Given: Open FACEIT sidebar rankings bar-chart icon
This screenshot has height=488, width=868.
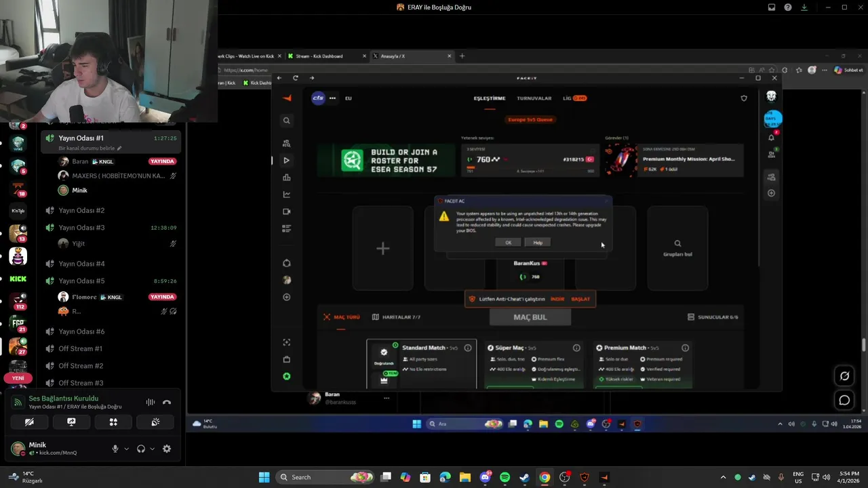Looking at the screenshot, I should [x=287, y=178].
